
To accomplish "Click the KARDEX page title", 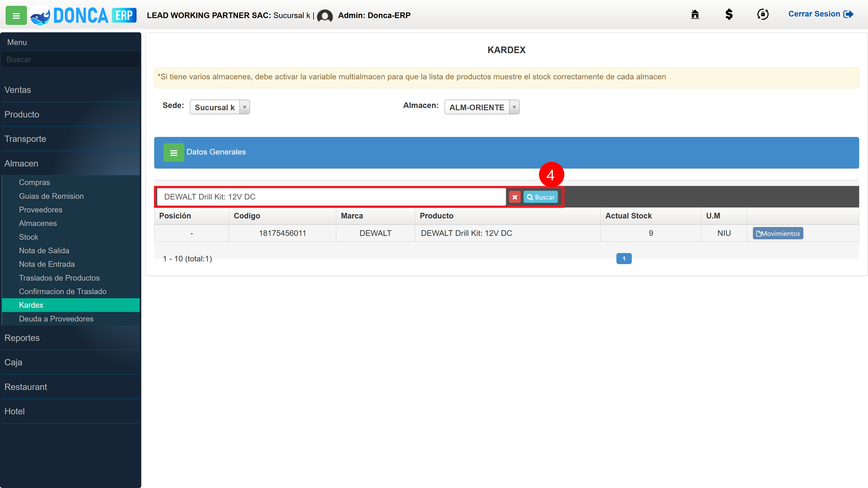I will [x=506, y=50].
